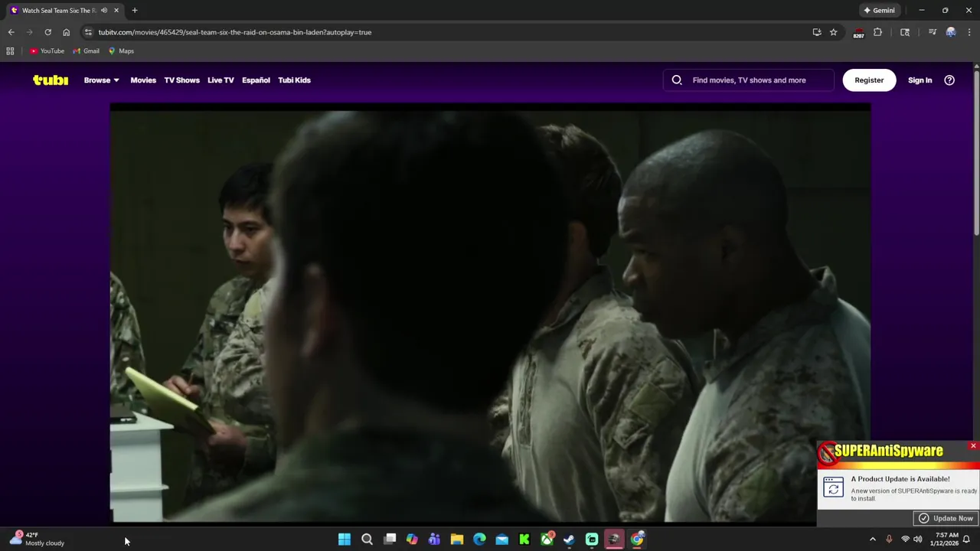
Task: Open the Mail app on the taskbar
Action: tap(502, 540)
